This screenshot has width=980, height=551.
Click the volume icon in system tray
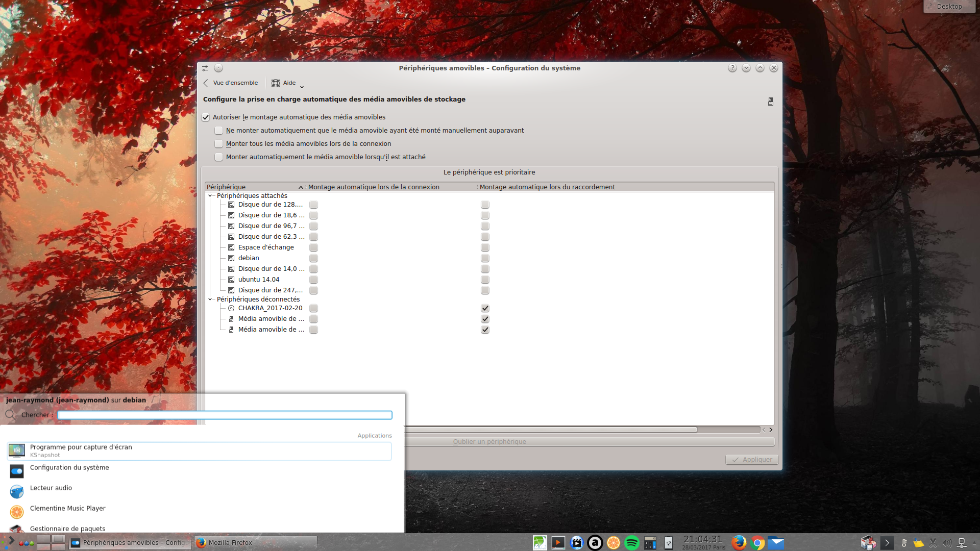[947, 543]
